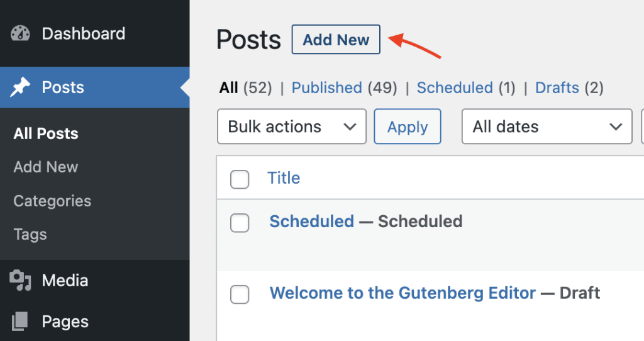Check the box for the Scheduled post
Image resolution: width=644 pixels, height=341 pixels.
[x=240, y=222]
